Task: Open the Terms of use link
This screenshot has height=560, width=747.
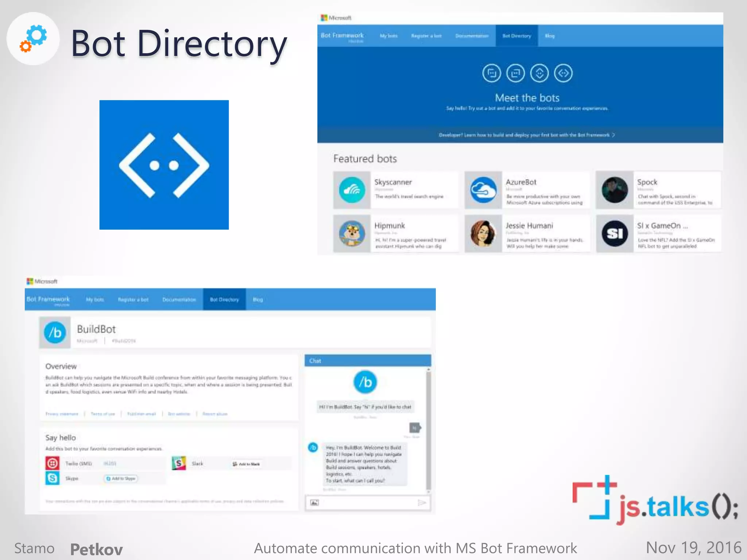Action: pos(102,414)
